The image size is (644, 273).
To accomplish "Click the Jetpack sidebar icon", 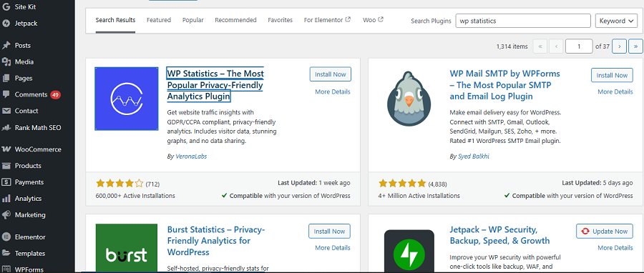I will tap(6, 24).
